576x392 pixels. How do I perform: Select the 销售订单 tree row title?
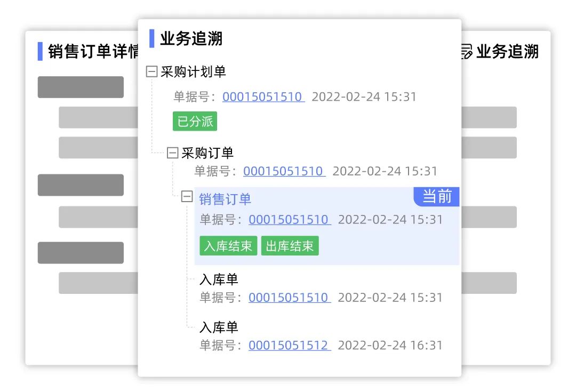tap(225, 199)
